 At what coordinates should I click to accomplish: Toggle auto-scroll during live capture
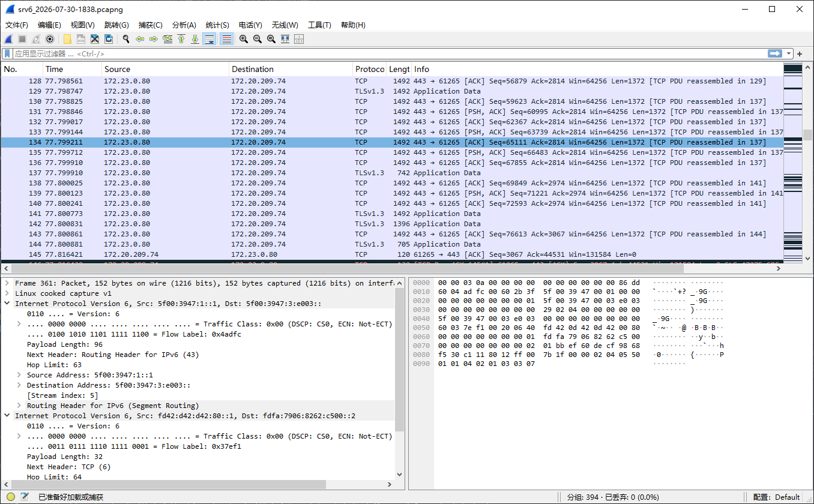tap(210, 39)
